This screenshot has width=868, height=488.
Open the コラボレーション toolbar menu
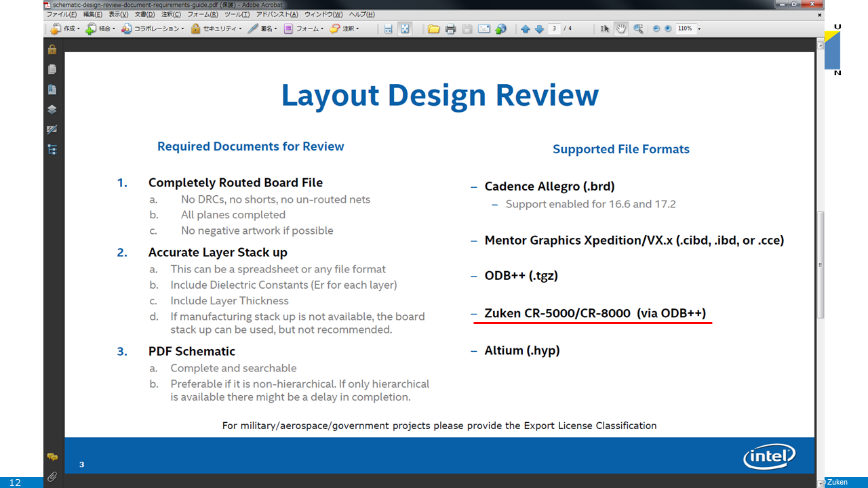click(153, 29)
